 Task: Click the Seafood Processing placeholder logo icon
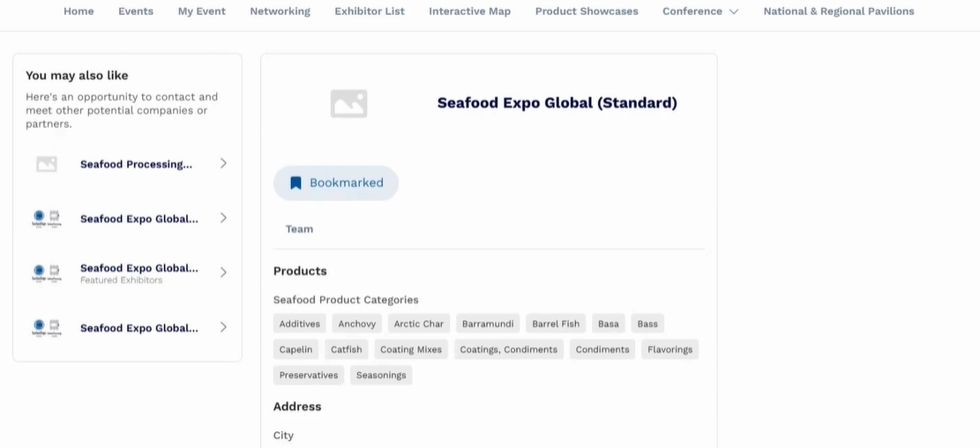click(x=47, y=164)
